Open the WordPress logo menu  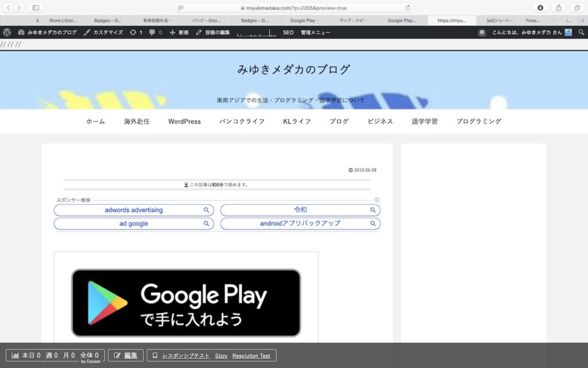tap(7, 32)
